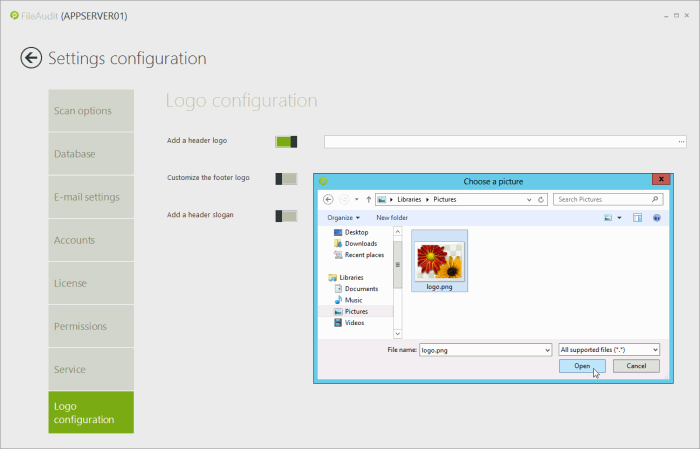Select the logo.png thumbnail
The width and height of the screenshot is (700, 449).
coord(439,260)
